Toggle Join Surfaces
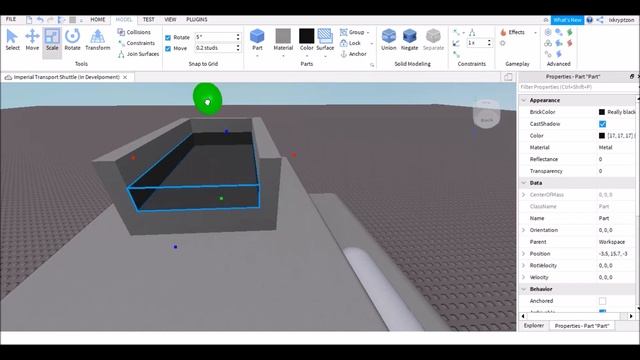The image size is (640, 360). pyautogui.click(x=138, y=54)
